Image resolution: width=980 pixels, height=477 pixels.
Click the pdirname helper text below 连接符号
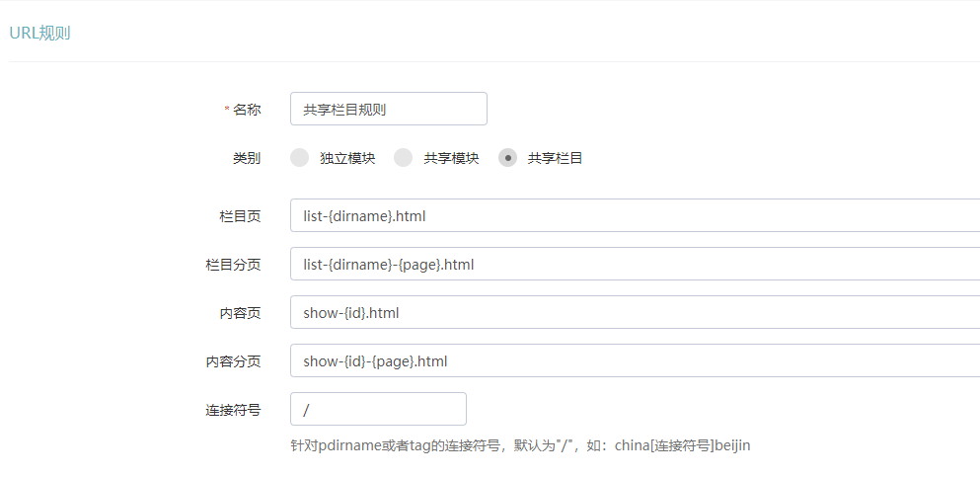click(x=520, y=445)
